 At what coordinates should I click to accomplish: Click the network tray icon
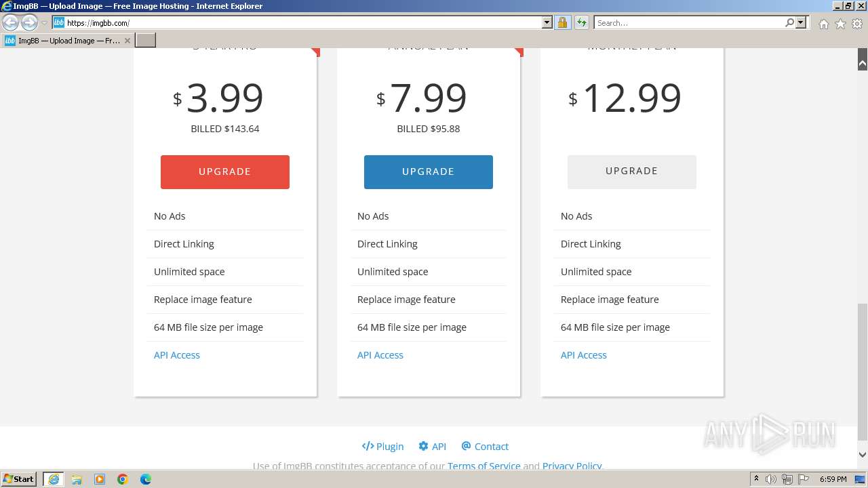point(787,479)
